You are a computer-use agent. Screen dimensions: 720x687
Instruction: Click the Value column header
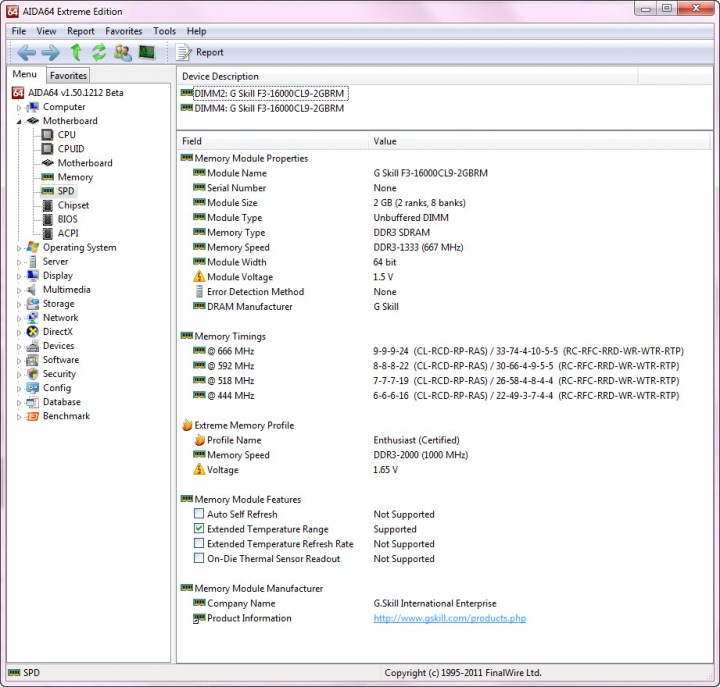(540, 141)
